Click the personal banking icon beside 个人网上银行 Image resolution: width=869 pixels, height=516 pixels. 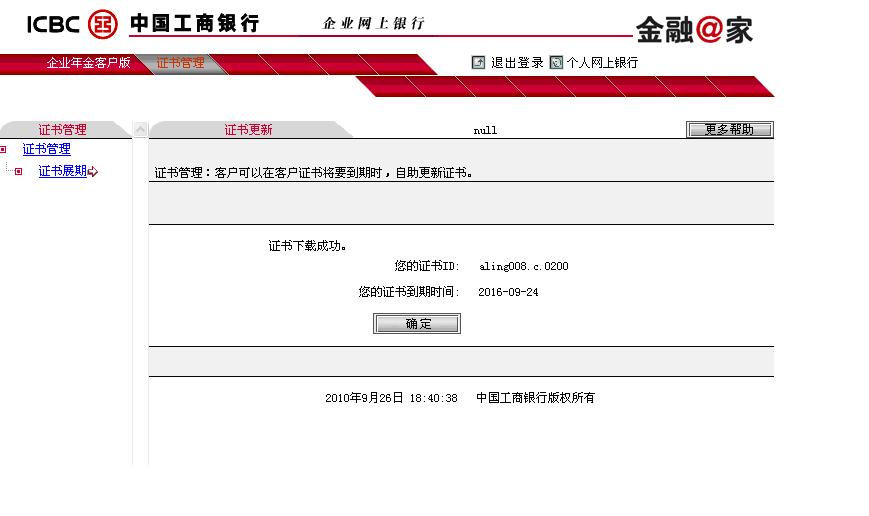pos(556,63)
